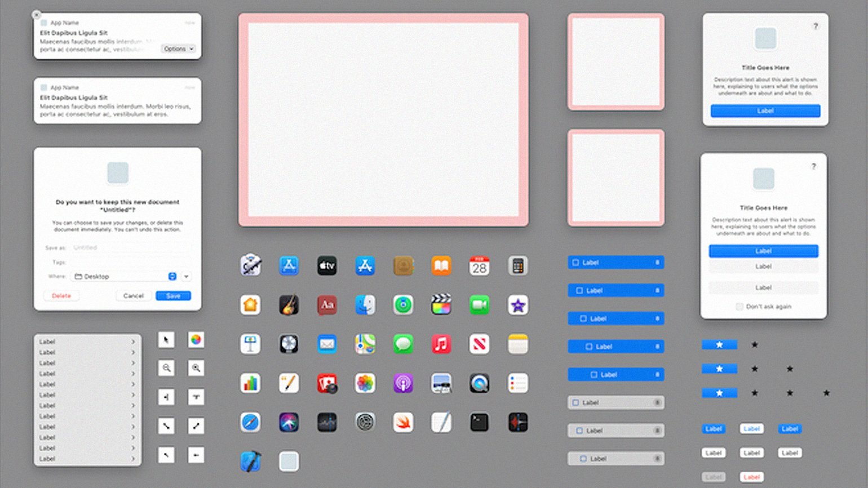Tick the "Don't ask again" checkbox

739,307
